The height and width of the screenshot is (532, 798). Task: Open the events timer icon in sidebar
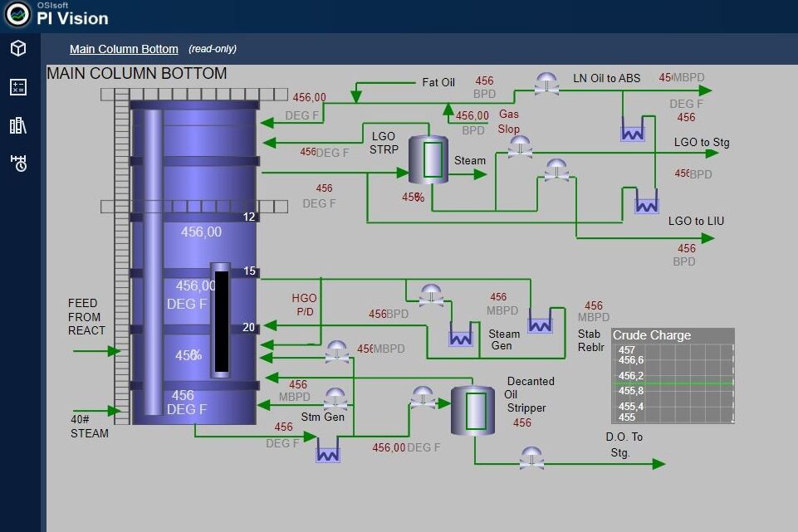pyautogui.click(x=18, y=163)
